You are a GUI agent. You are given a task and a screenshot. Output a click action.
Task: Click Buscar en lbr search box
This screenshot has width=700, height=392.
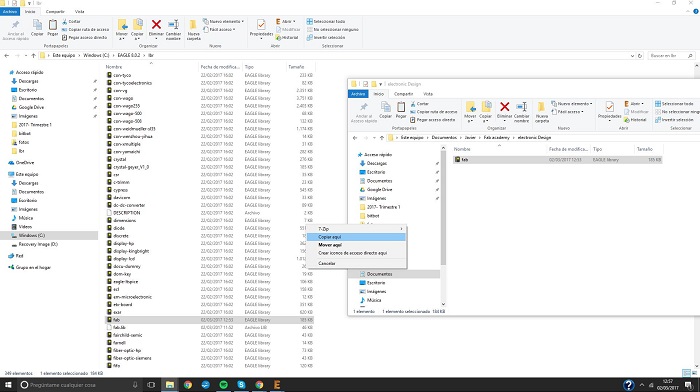(671, 56)
